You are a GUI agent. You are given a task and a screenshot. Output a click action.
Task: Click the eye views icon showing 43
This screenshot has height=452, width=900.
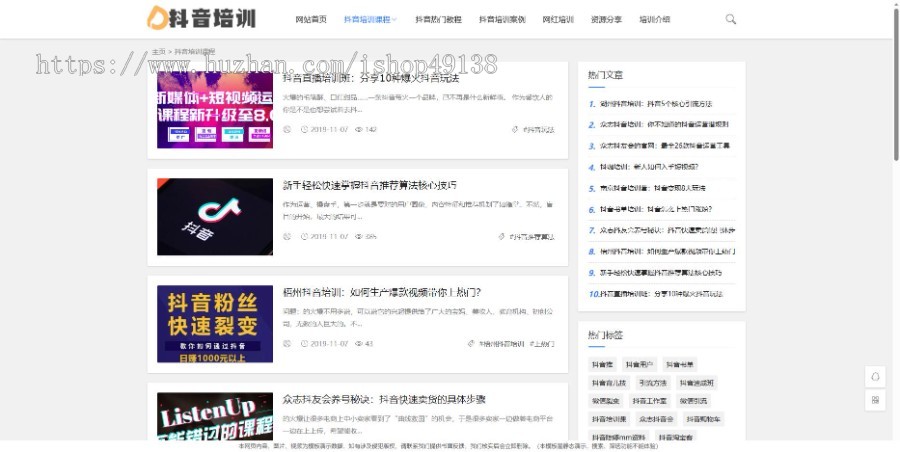tap(359, 343)
